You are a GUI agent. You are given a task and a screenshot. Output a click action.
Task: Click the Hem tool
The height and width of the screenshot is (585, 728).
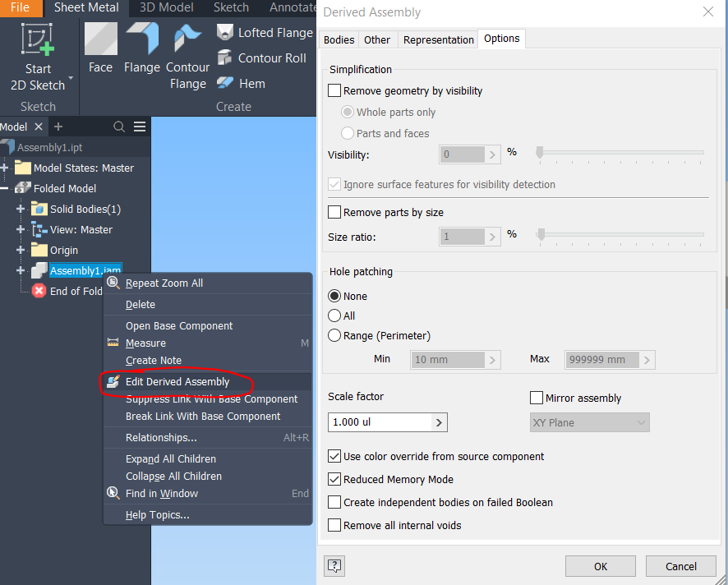point(241,84)
